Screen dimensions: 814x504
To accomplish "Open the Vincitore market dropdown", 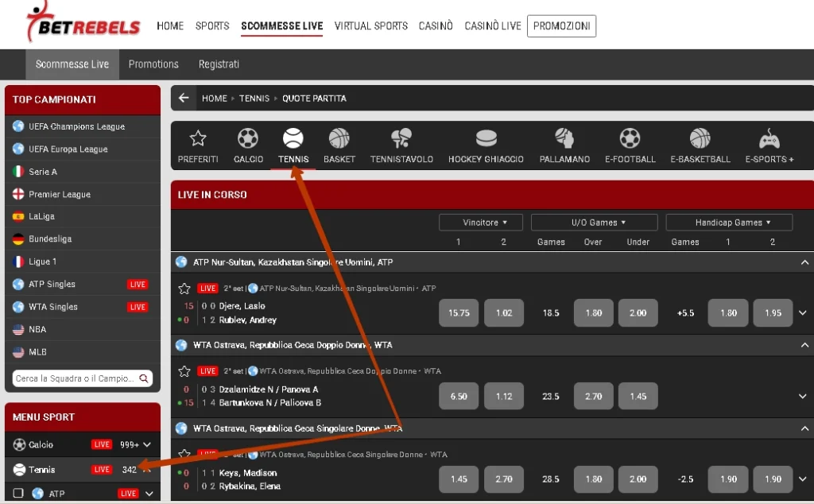I will click(481, 223).
